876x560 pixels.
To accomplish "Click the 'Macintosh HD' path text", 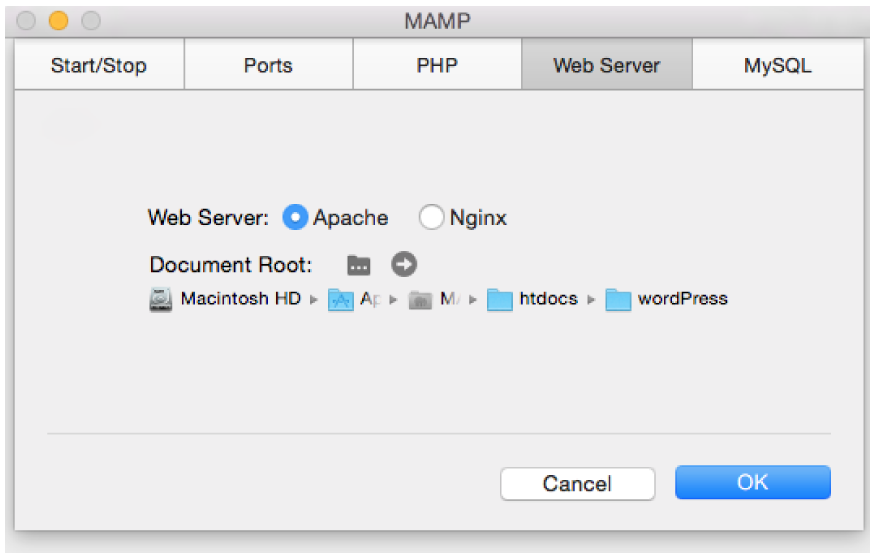I will (x=241, y=298).
